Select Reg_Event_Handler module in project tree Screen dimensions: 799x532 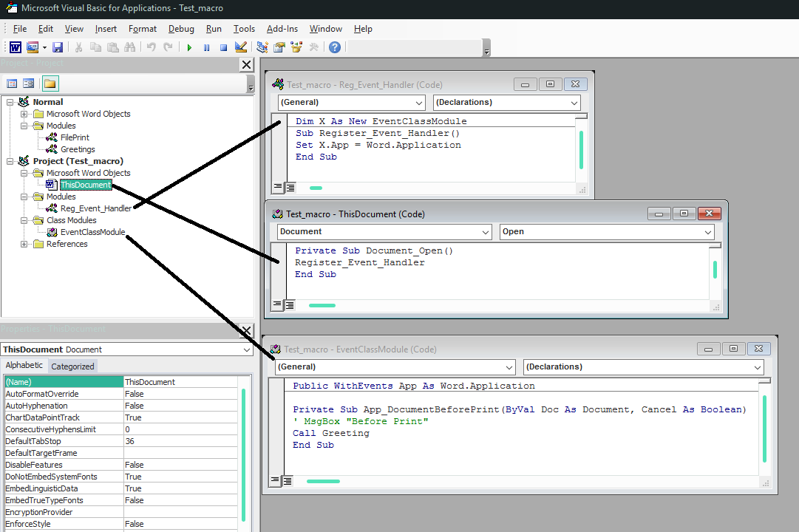pos(95,208)
